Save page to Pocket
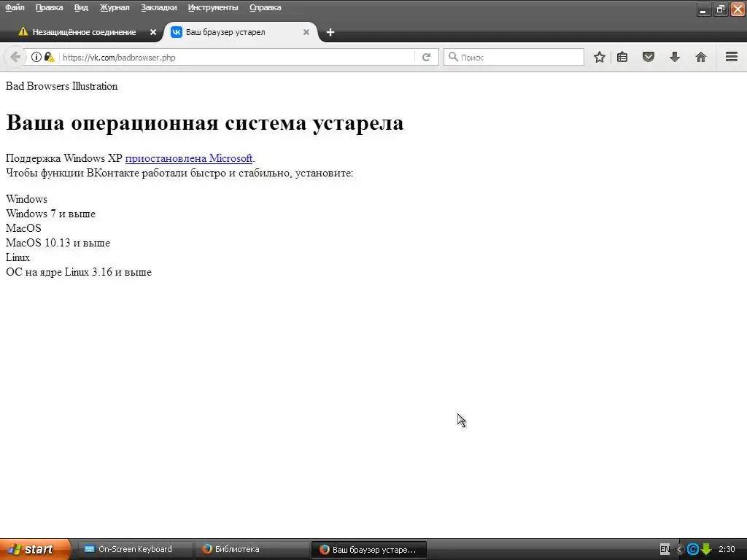Screen dimensions: 747x560 [x=649, y=57]
